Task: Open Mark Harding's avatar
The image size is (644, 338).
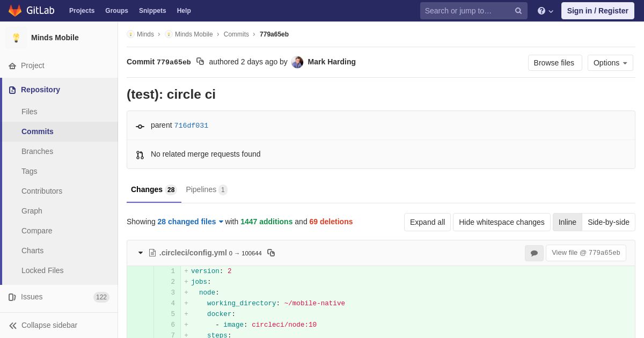Action: [297, 62]
